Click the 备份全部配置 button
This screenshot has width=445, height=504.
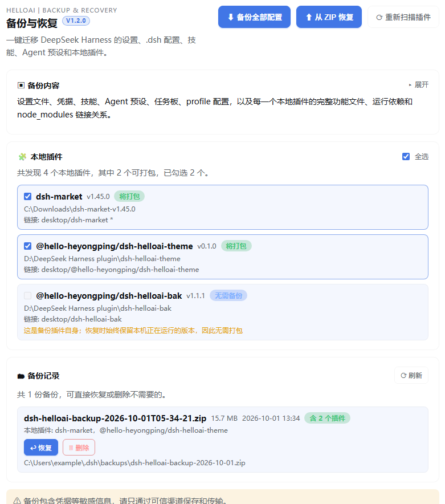[x=254, y=17]
